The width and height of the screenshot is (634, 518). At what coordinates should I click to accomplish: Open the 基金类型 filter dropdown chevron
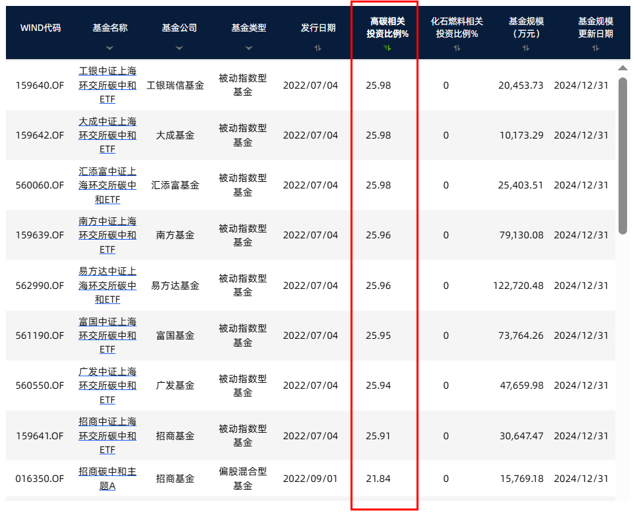[x=249, y=48]
